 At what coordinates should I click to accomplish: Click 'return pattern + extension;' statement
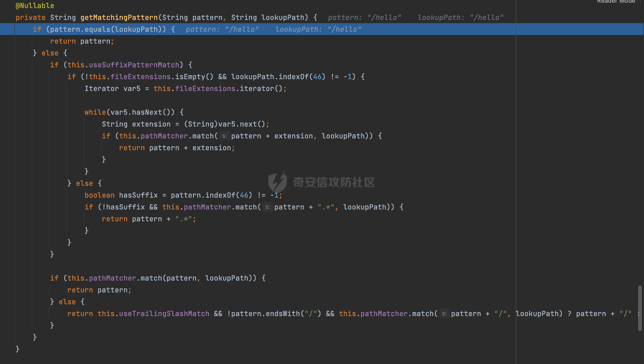[177, 148]
